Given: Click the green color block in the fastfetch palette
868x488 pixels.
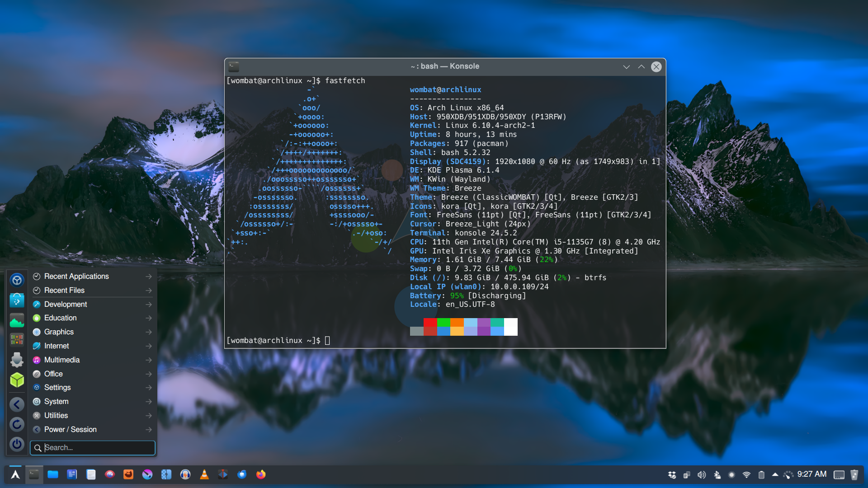Looking at the screenshot, I should coord(444,322).
